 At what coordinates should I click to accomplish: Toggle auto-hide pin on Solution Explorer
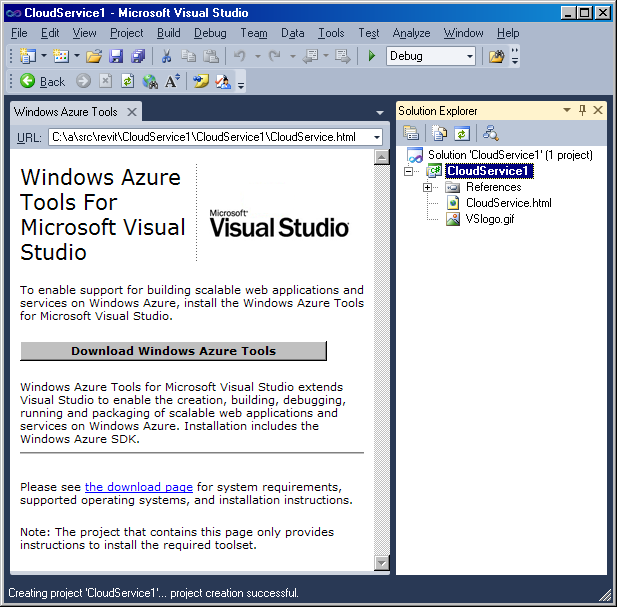tap(582, 110)
